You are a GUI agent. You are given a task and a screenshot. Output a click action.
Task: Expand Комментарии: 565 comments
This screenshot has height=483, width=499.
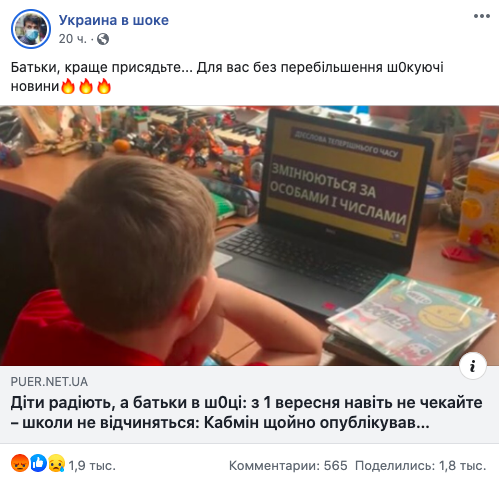coord(288,466)
